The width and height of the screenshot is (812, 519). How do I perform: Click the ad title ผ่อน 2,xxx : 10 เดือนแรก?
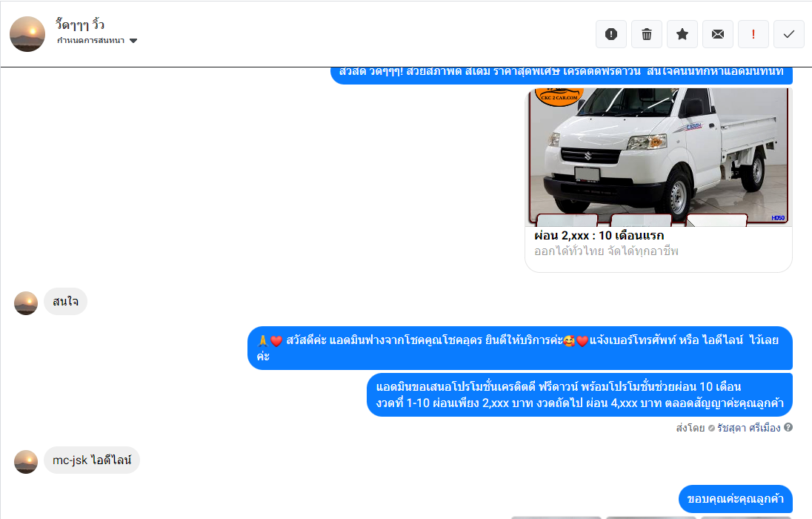click(x=599, y=236)
